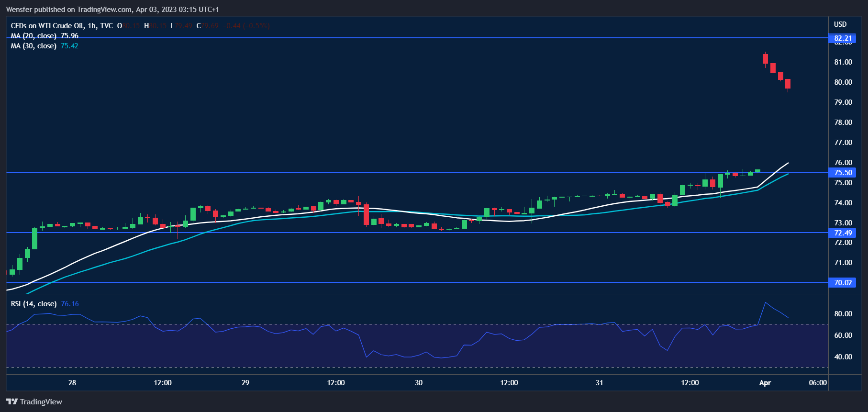This screenshot has height=412, width=868.
Task: Click the 28 date label on time axis
Action: point(72,383)
